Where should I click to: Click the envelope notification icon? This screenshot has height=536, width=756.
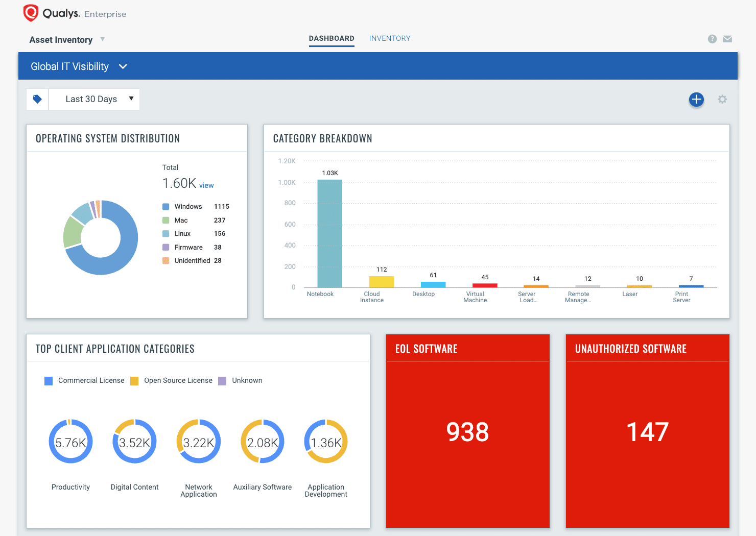[727, 38]
